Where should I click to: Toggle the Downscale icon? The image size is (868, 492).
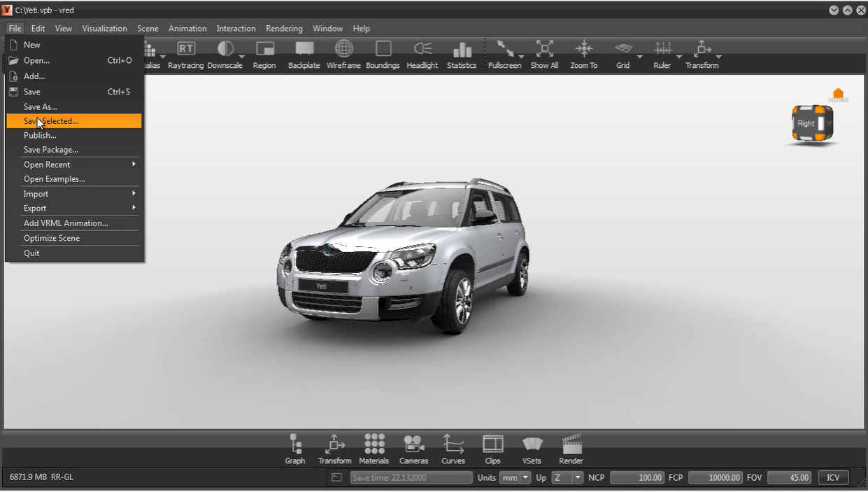tap(225, 49)
